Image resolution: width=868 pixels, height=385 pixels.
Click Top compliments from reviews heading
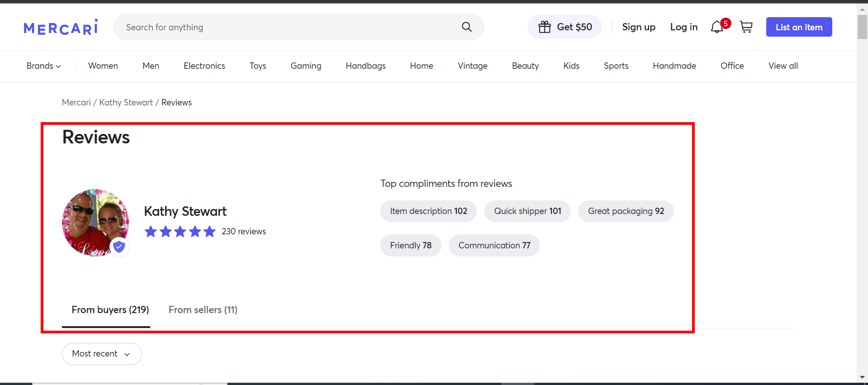coord(446,184)
